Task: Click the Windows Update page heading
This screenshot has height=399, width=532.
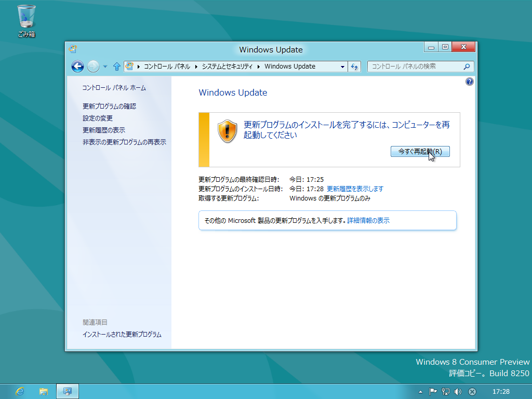Action: tap(233, 92)
